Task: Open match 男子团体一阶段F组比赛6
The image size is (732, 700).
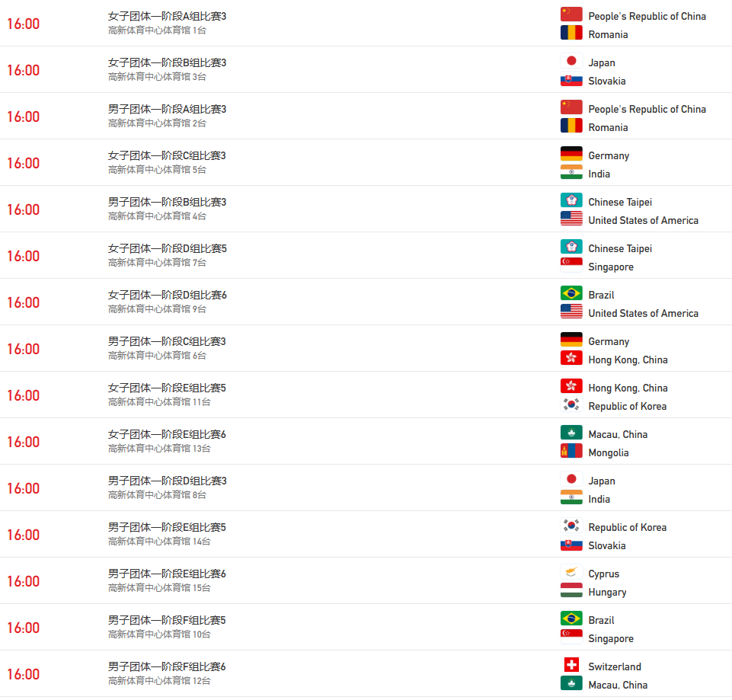Action: tap(167, 666)
